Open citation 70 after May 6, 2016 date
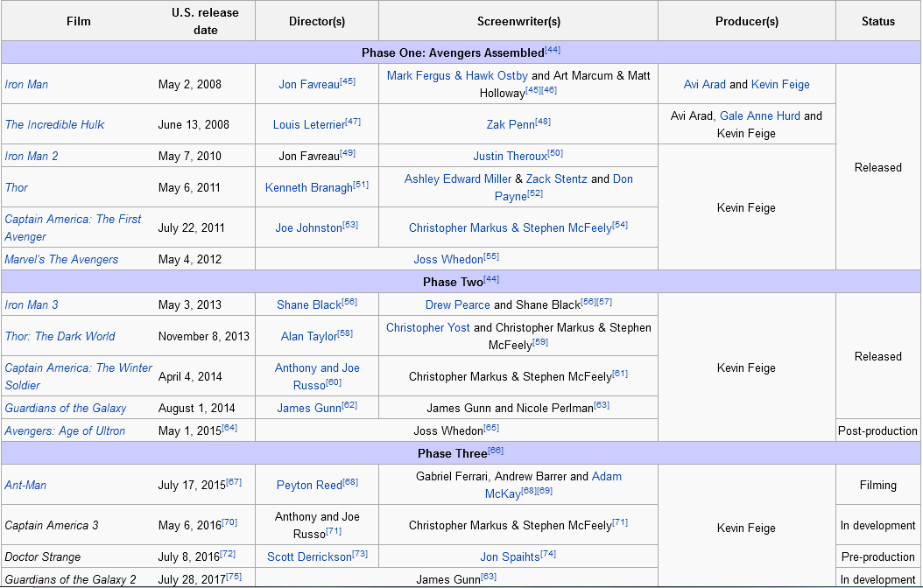This screenshot has width=923, height=588. point(229,521)
